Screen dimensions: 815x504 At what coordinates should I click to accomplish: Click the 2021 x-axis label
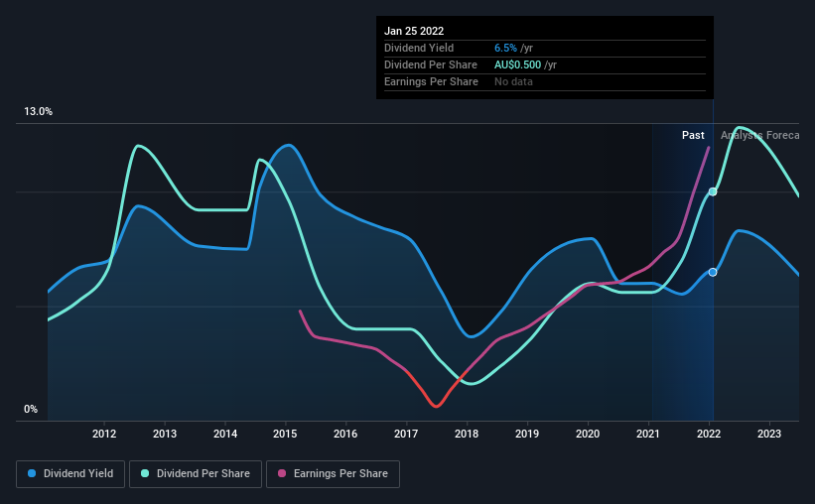point(648,434)
